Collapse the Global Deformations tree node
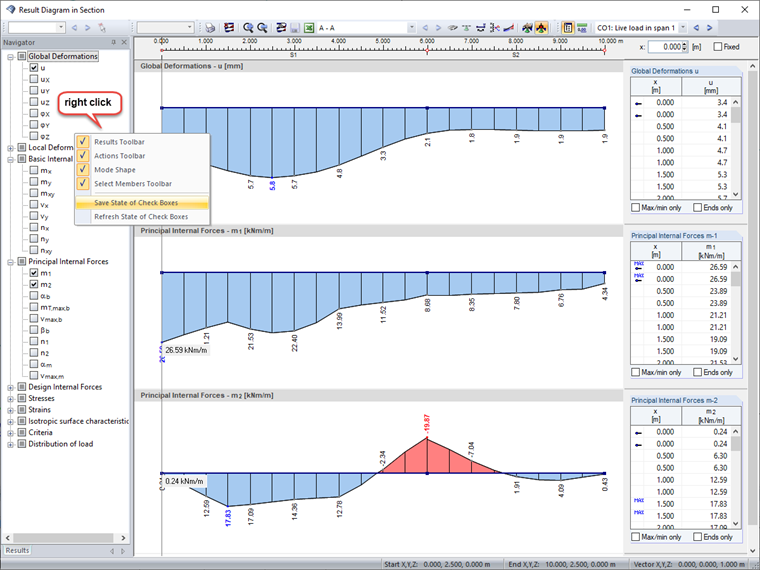760x570 pixels. (10, 57)
